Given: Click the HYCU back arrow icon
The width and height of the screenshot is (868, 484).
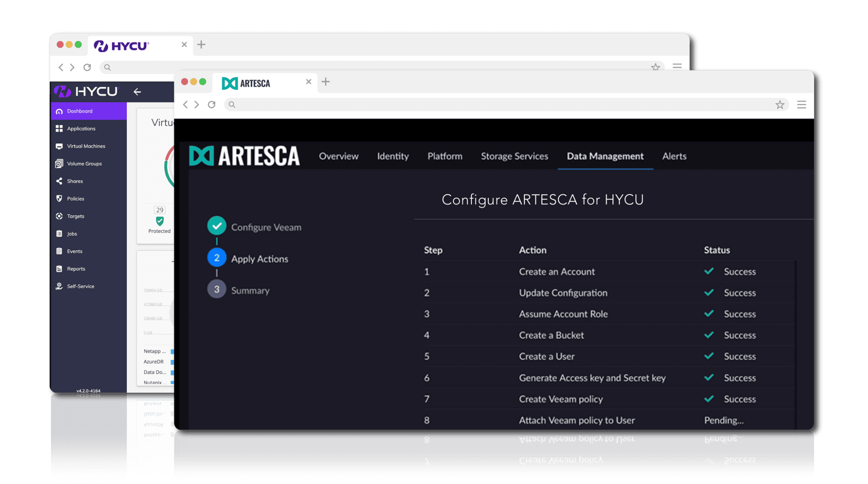Looking at the screenshot, I should [137, 92].
